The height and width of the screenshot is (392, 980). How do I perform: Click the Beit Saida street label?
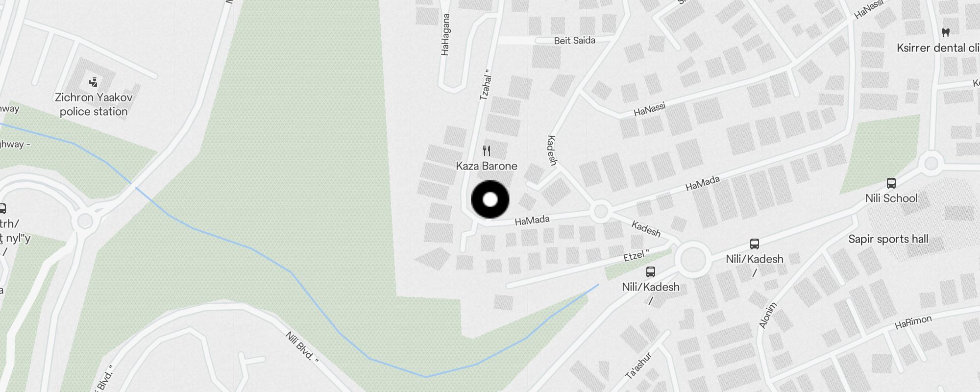(574, 41)
